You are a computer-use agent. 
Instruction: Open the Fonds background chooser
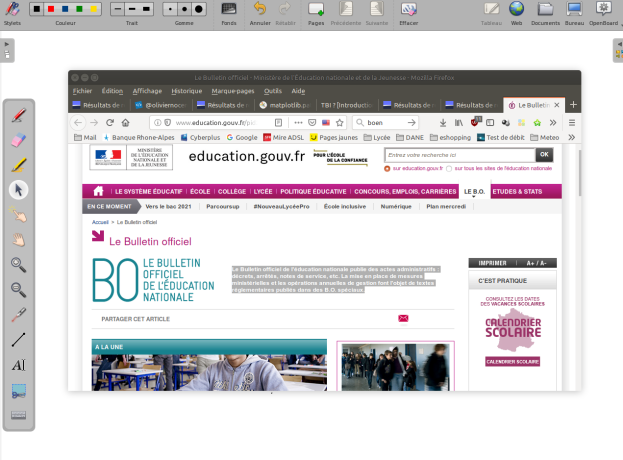click(229, 10)
